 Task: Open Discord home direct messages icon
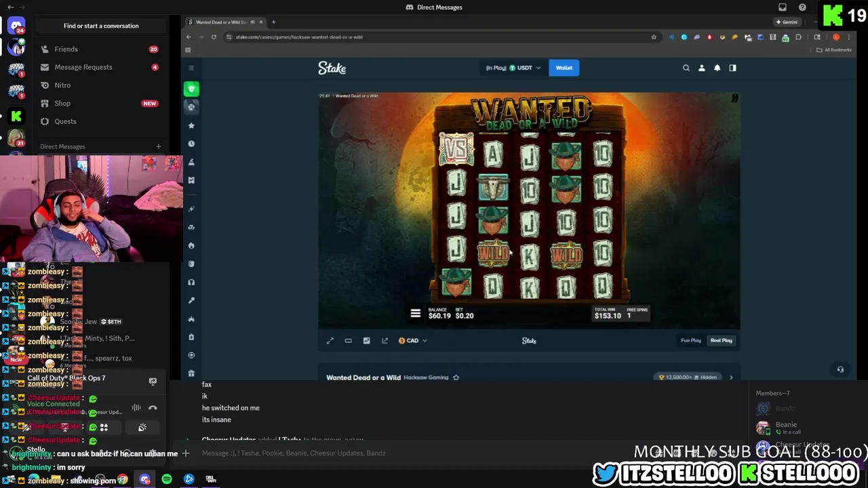pyautogui.click(x=16, y=26)
